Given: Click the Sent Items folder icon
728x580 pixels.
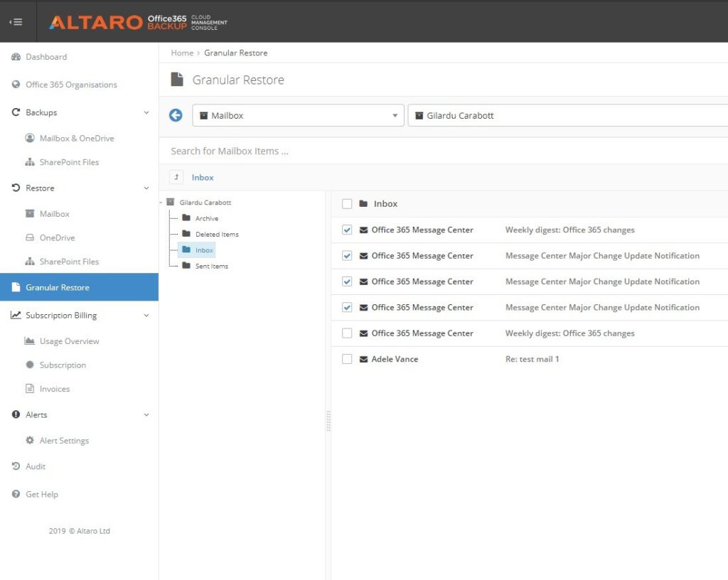Looking at the screenshot, I should point(186,265).
